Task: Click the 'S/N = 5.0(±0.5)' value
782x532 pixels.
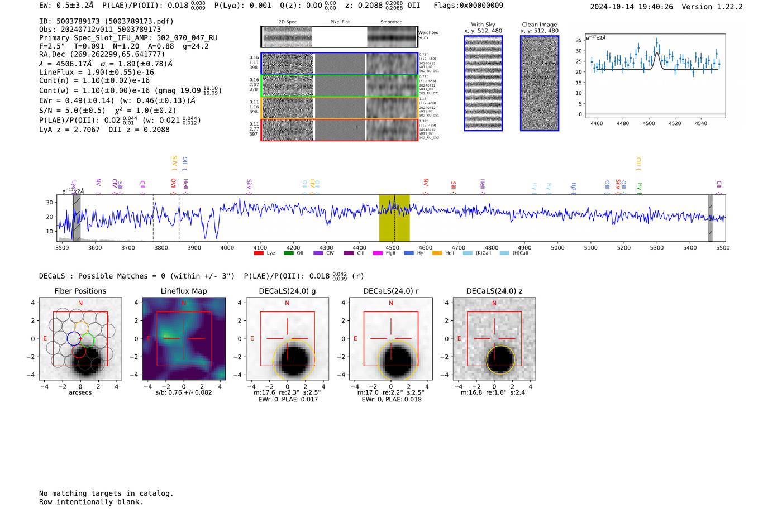Action: click(72, 110)
